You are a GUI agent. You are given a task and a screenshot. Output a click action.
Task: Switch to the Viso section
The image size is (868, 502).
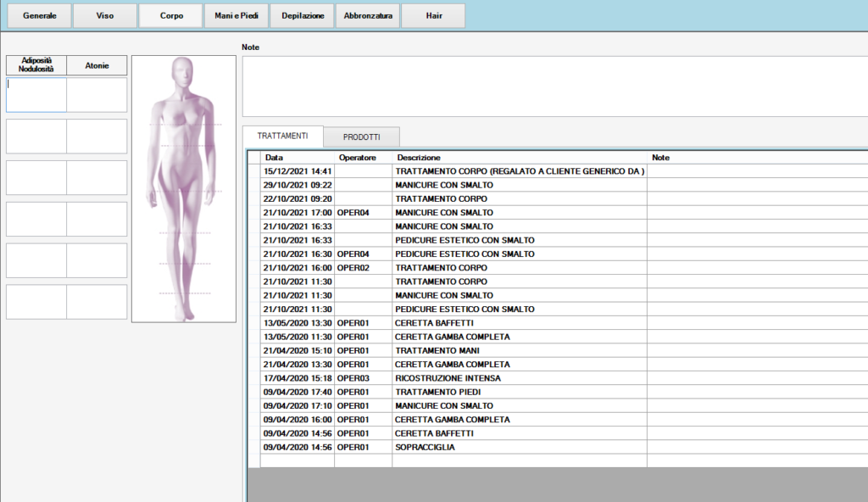(104, 16)
